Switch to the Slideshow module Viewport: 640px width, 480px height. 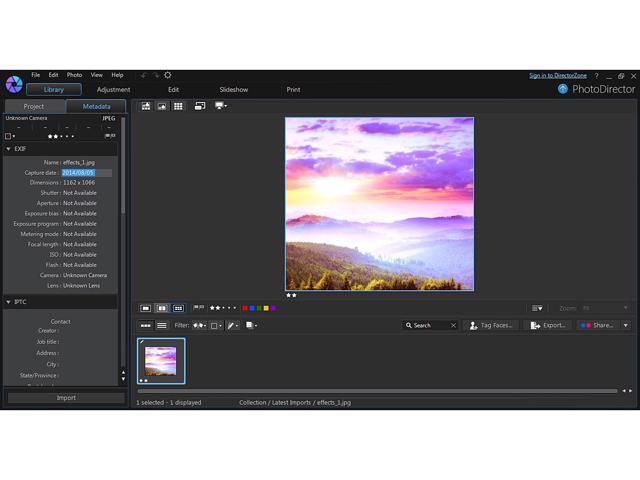pos(234,89)
